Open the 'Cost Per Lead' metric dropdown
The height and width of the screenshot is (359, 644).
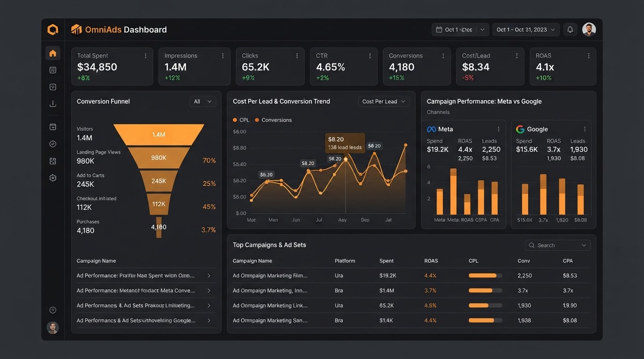coord(384,101)
